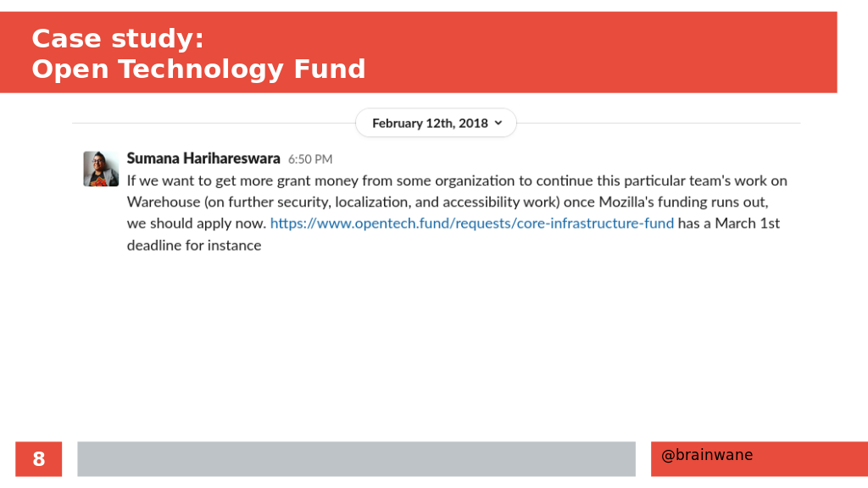Select the 'Case study:' title line
This screenshot has height=488, width=868.
(117, 39)
